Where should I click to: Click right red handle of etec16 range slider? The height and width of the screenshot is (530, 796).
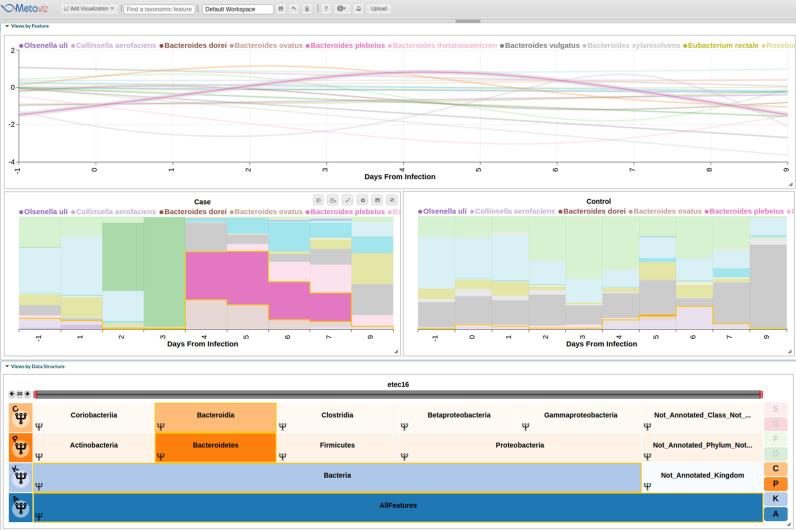point(760,394)
